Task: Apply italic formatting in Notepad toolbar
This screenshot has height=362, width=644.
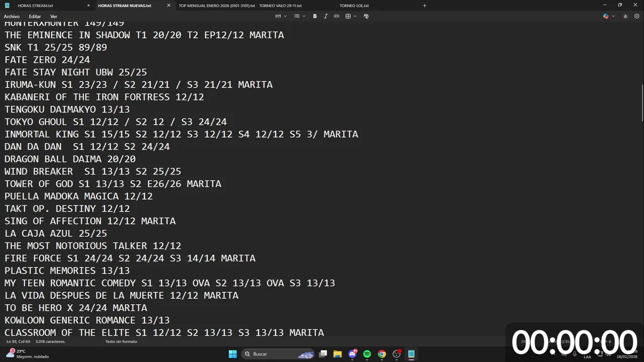Action: pyautogui.click(x=326, y=16)
